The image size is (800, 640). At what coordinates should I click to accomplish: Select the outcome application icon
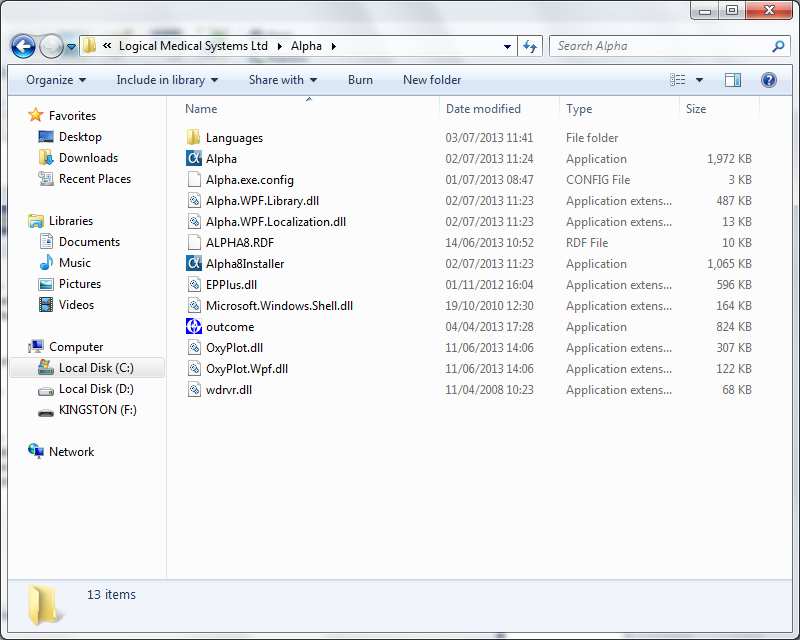194,326
